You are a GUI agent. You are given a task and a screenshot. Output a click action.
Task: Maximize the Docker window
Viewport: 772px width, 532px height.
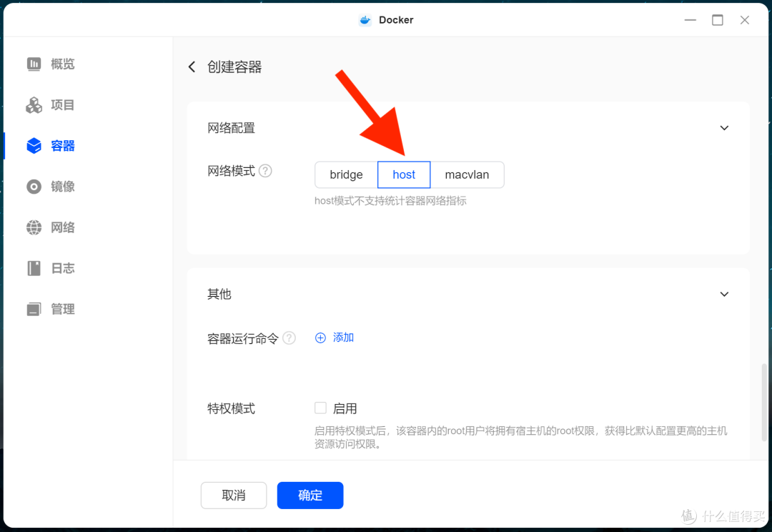[718, 20]
